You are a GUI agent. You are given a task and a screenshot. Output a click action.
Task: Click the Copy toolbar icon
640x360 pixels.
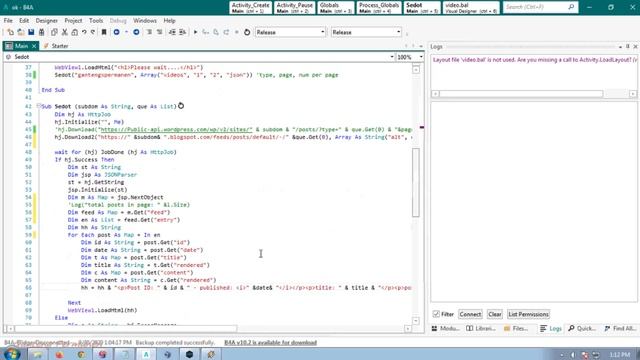[54, 32]
